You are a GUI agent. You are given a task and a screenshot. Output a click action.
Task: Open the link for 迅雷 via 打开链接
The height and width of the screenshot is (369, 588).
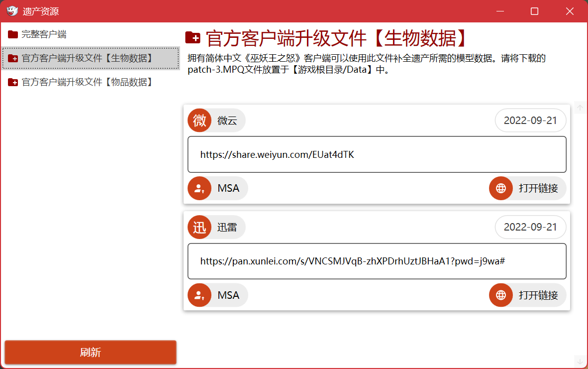tap(528, 295)
